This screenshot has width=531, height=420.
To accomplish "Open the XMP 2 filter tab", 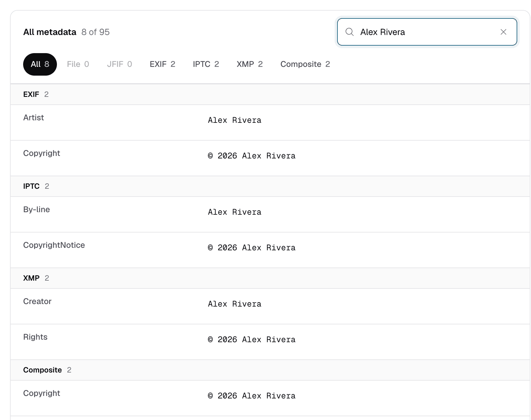I will pyautogui.click(x=250, y=64).
